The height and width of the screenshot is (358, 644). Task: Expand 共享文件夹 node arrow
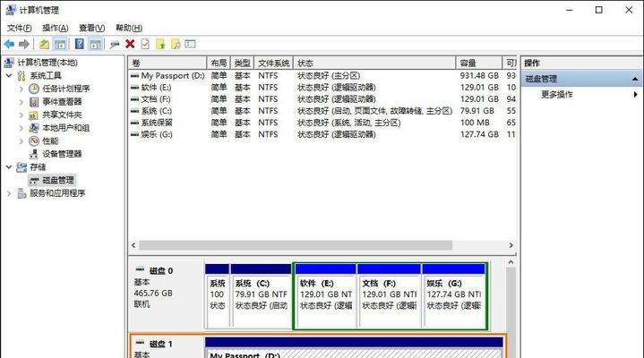pyautogui.click(x=21, y=115)
